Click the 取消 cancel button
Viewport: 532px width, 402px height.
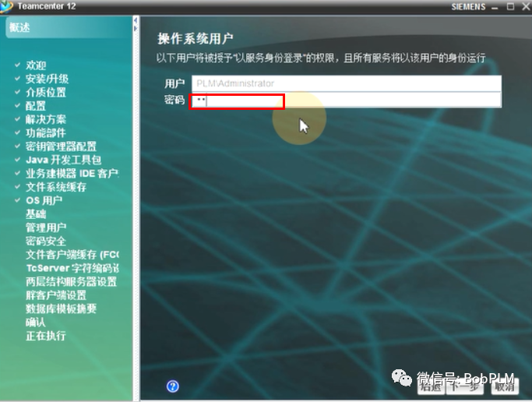(505, 386)
